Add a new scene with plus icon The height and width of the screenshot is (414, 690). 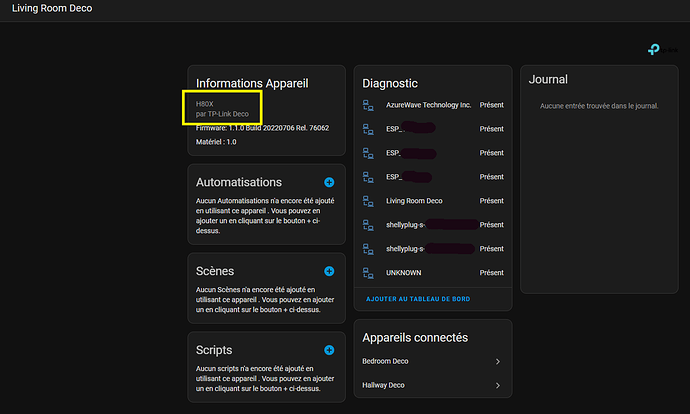329,271
